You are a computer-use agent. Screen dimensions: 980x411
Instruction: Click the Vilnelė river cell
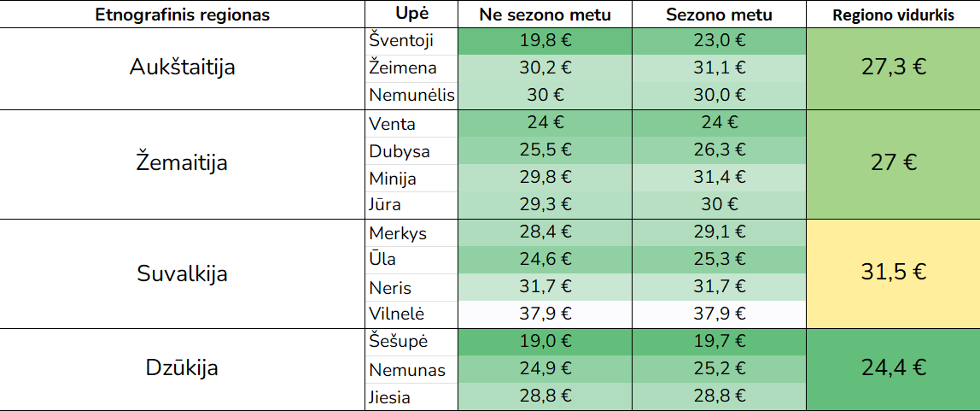[x=411, y=313]
